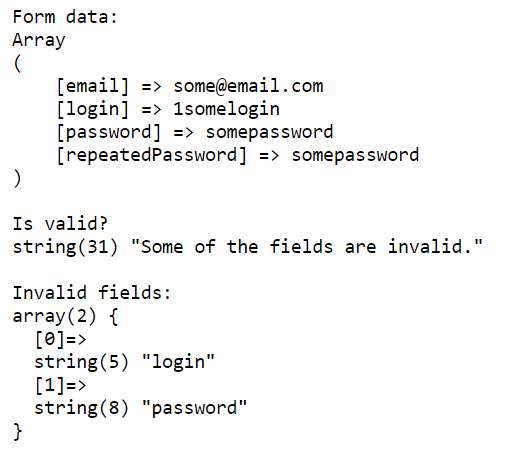513x463 pixels.
Task: Click the 'array(2) {' line
Action: (65, 316)
